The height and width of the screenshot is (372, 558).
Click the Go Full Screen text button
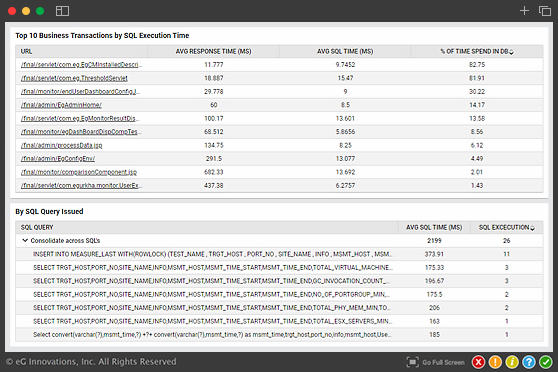(443, 362)
